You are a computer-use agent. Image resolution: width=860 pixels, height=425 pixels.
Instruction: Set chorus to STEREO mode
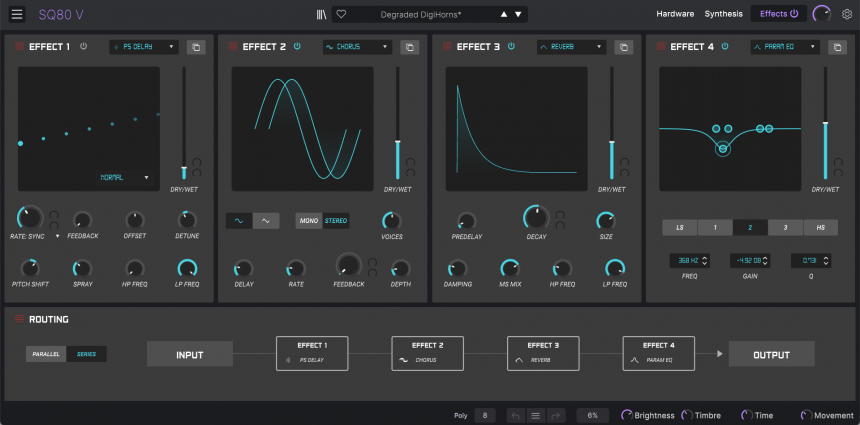pos(336,220)
